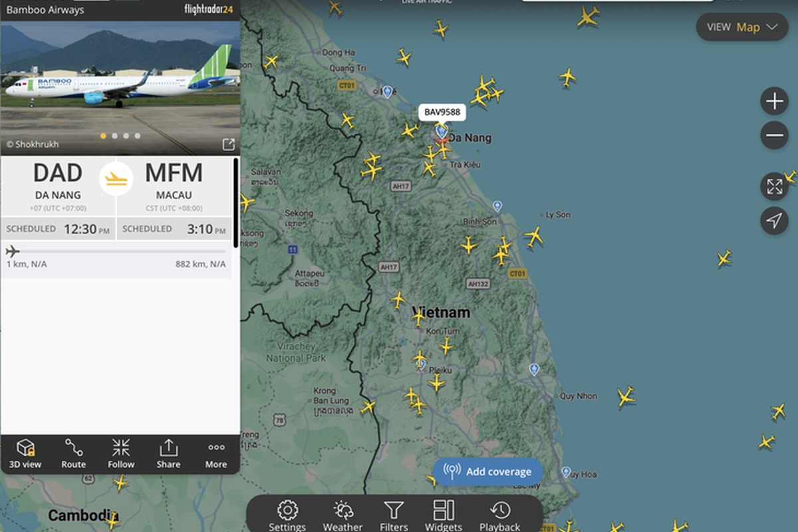Image resolution: width=798 pixels, height=532 pixels.
Task: Expand the VIEW Map dropdown
Action: tap(742, 27)
